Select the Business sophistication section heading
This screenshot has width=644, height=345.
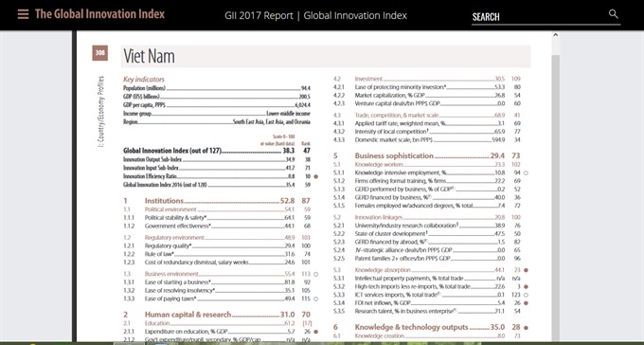tap(394, 155)
